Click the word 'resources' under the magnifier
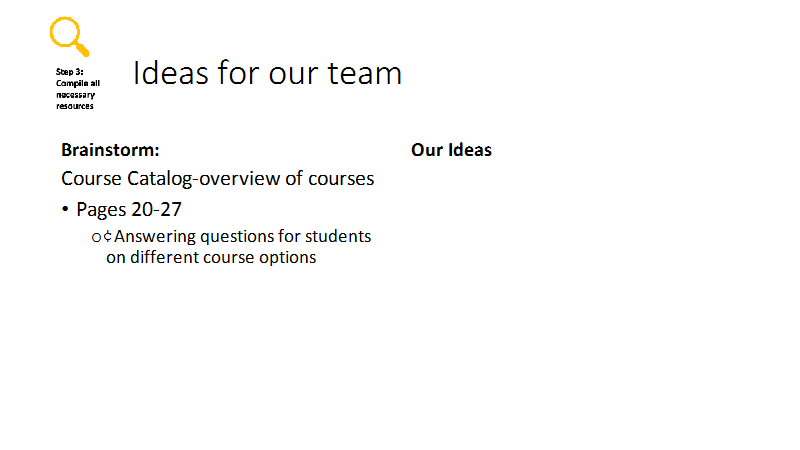Image resolution: width=800 pixels, height=450 pixels. [74, 106]
